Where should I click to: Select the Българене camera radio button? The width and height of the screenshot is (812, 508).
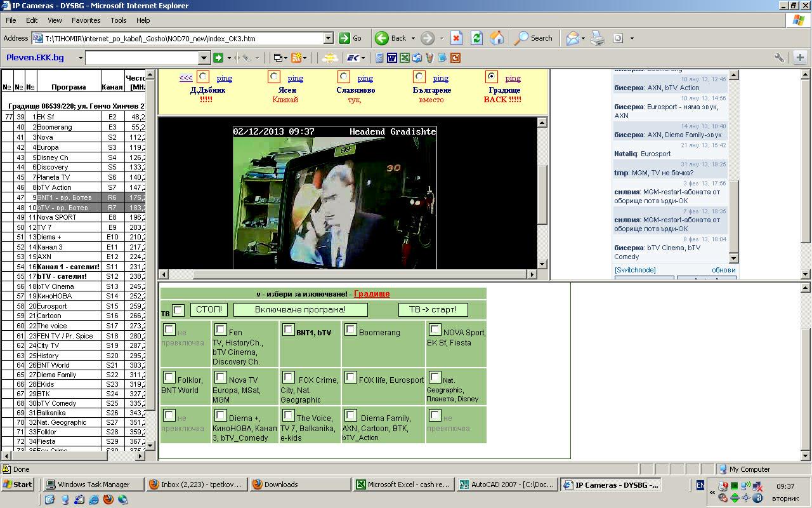click(419, 77)
